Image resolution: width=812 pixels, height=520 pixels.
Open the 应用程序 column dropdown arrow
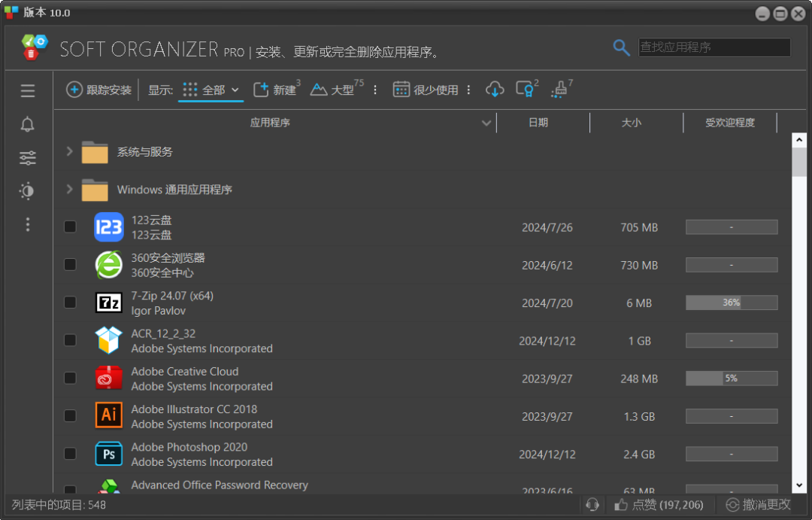486,123
